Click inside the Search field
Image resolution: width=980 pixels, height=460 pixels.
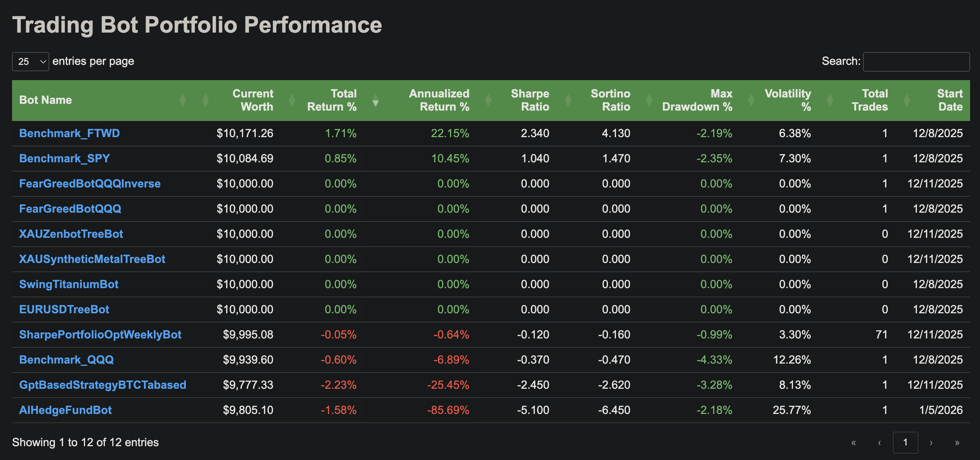pos(916,61)
